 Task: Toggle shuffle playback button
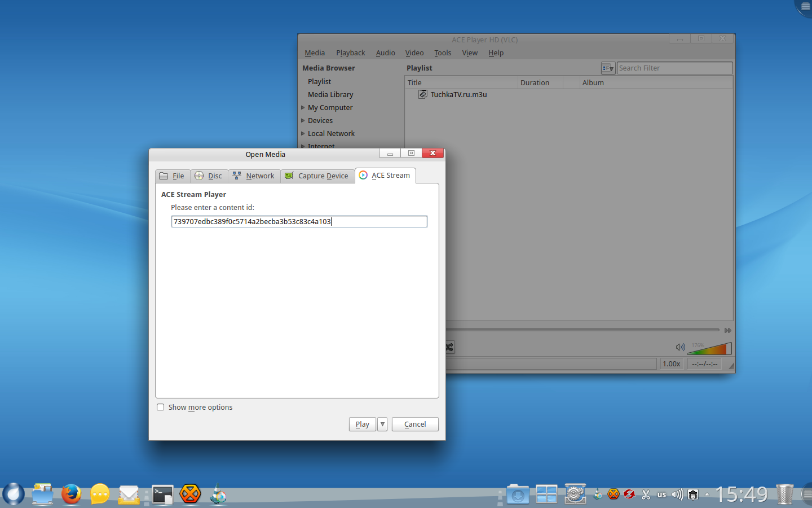coord(449,348)
